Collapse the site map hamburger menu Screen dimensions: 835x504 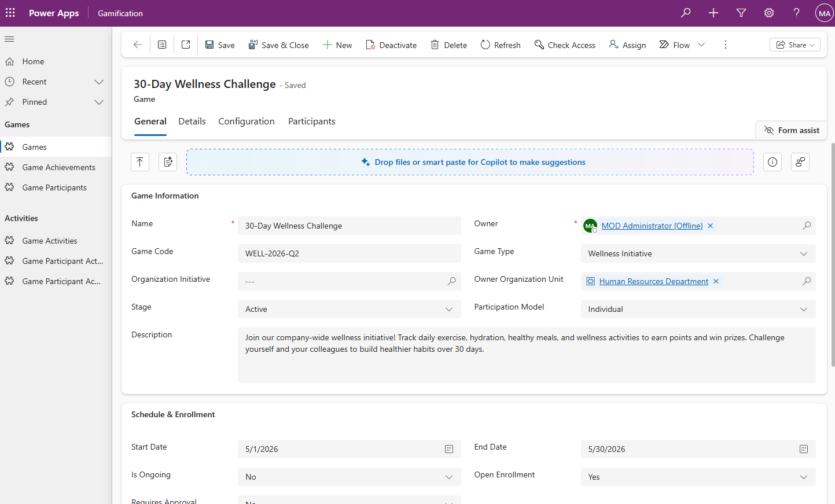(x=9, y=39)
